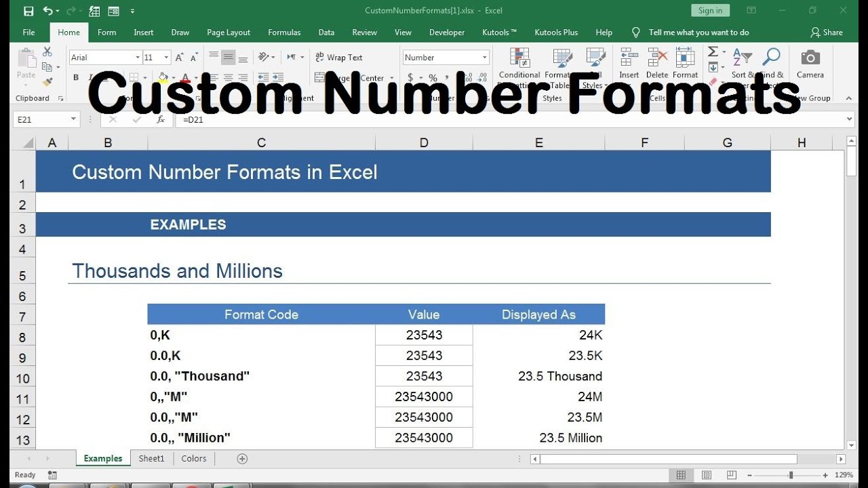The height and width of the screenshot is (488, 868).
Task: Open the cell Format options
Action: 685,64
